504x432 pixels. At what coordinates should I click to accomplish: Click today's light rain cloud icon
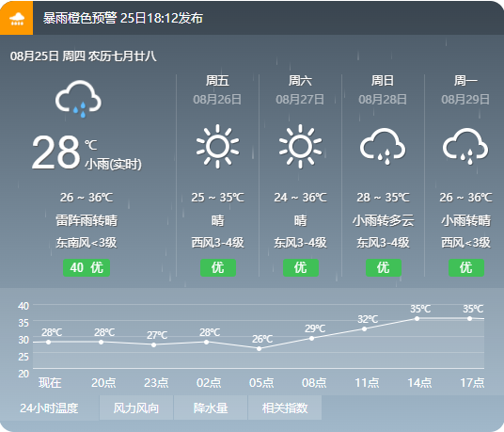click(78, 99)
